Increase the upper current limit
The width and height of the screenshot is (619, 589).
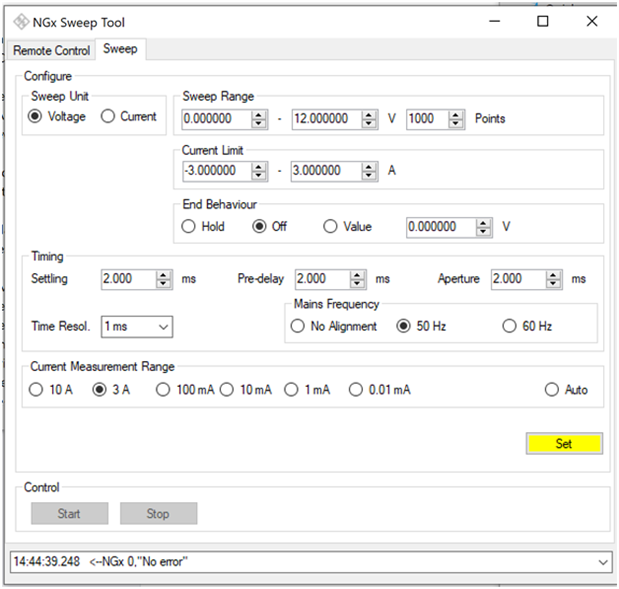click(x=369, y=167)
